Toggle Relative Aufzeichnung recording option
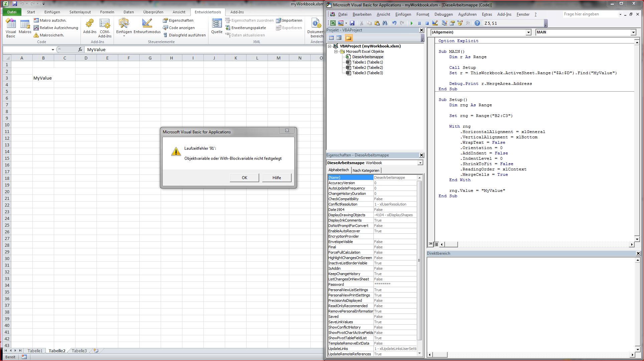The height and width of the screenshot is (361, 644). pos(56,28)
